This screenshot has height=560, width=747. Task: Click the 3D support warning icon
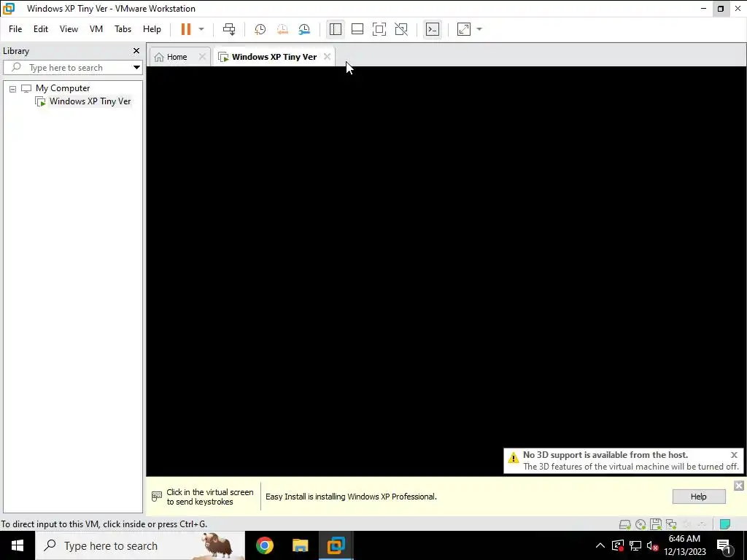point(513,458)
